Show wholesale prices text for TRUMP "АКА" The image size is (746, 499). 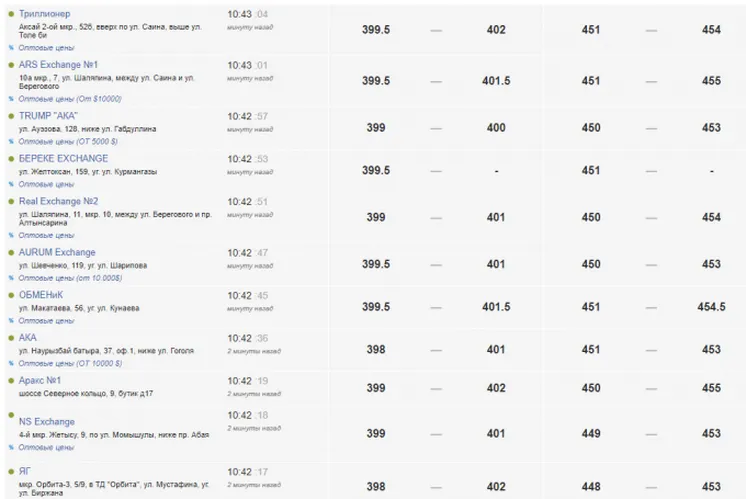pyautogui.click(x=66, y=141)
